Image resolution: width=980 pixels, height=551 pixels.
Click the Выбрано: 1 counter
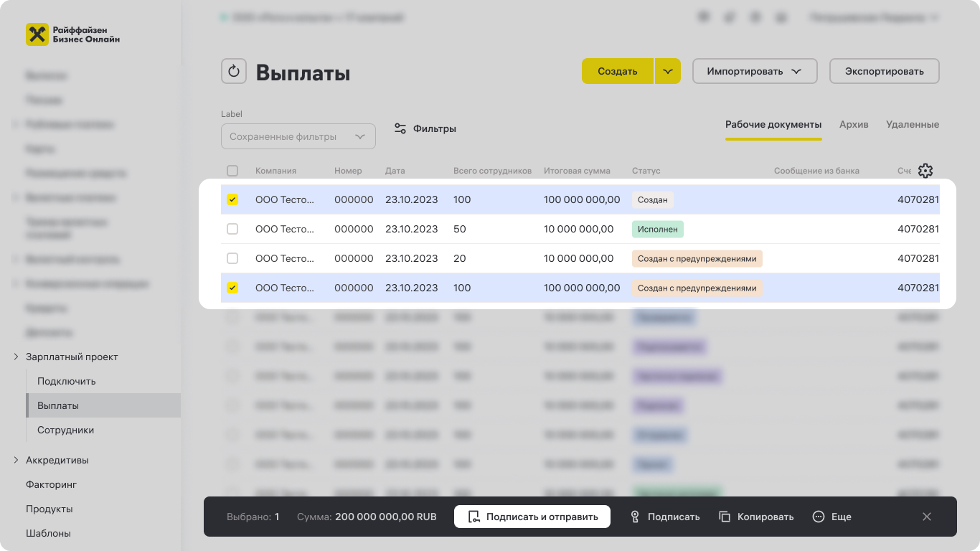pyautogui.click(x=253, y=517)
